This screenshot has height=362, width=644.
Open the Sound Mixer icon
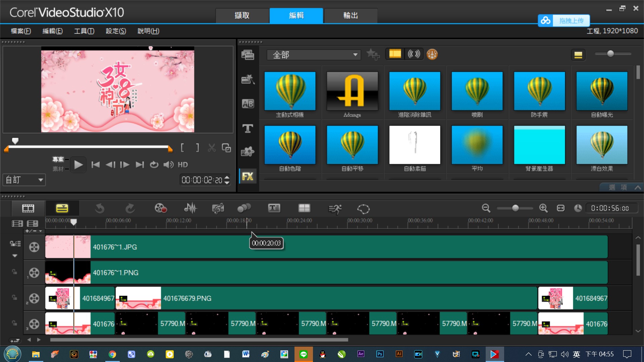[190, 208]
